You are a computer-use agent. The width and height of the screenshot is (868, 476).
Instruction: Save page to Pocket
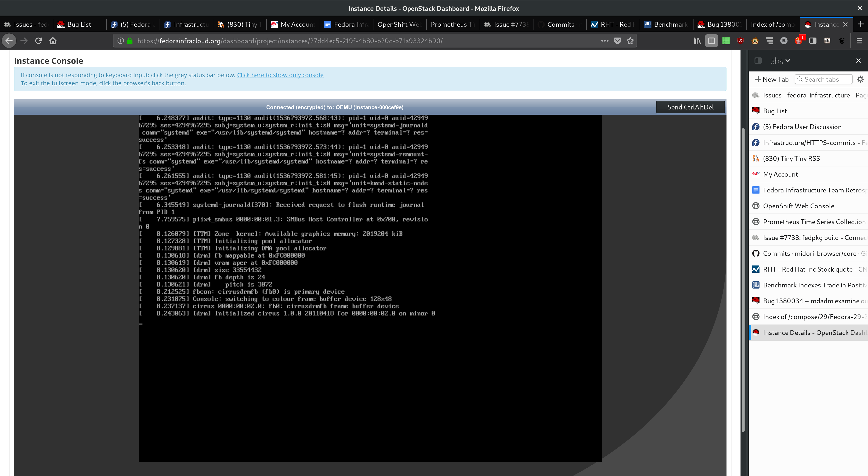pos(617,41)
